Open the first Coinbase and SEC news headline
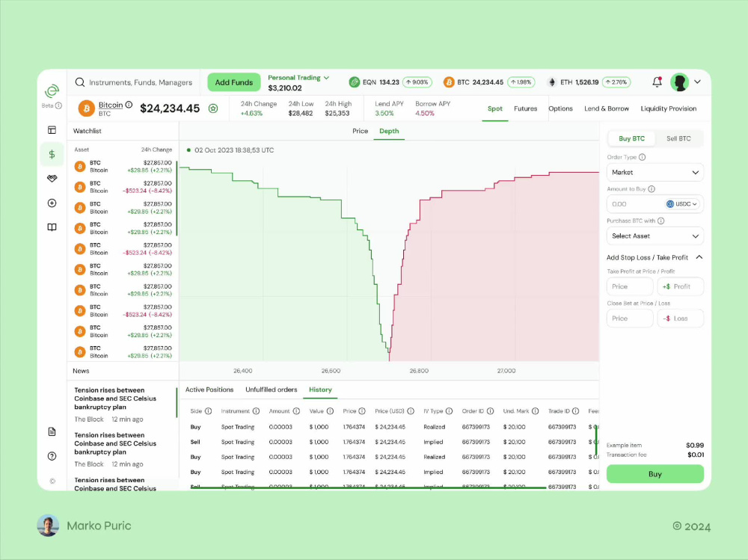Image resolution: width=748 pixels, height=560 pixels. (115, 399)
